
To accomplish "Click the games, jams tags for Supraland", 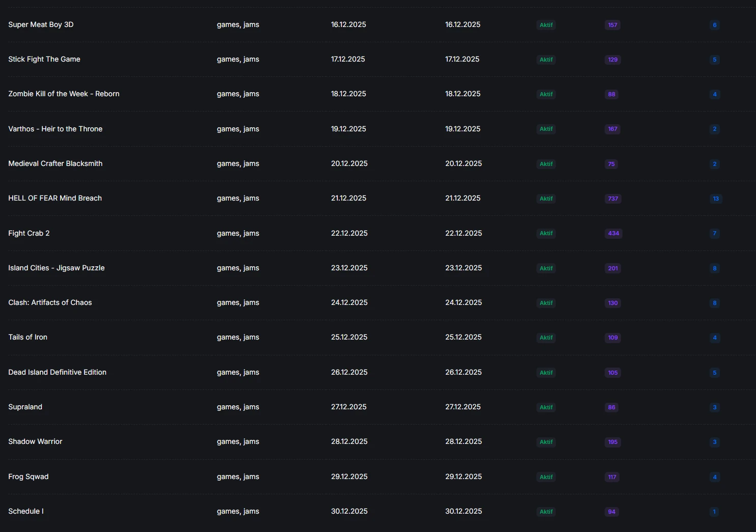I will click(238, 407).
